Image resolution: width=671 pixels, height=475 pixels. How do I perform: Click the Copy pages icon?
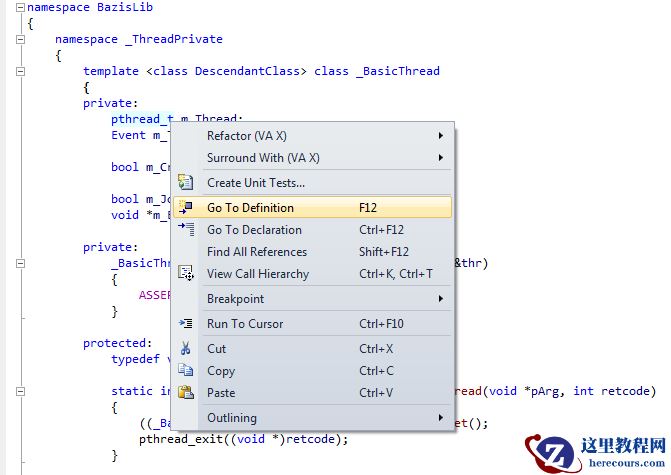tap(186, 370)
